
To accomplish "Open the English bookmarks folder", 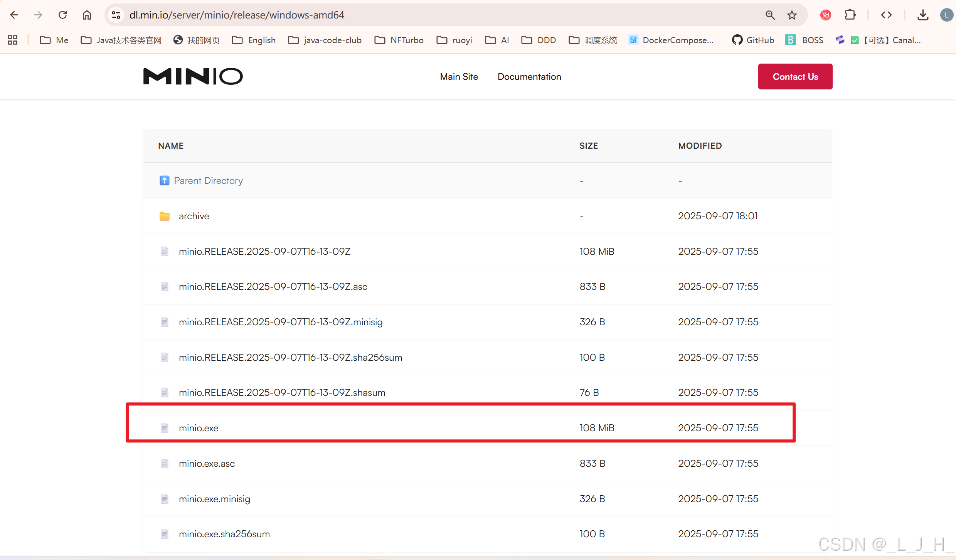I will click(254, 40).
